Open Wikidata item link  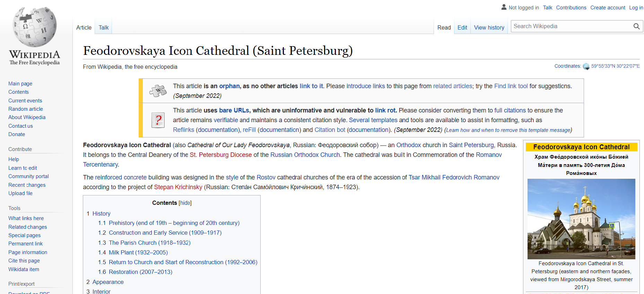tap(24, 269)
